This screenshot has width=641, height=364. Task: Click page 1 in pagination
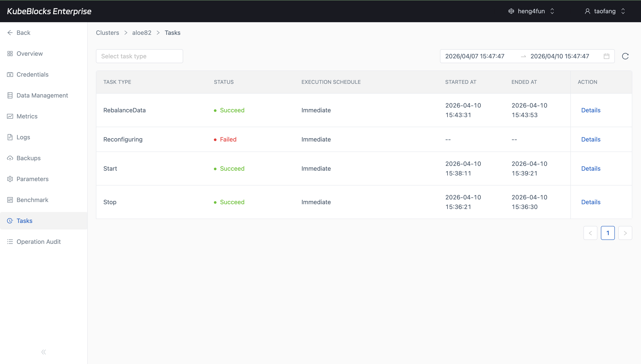(608, 233)
